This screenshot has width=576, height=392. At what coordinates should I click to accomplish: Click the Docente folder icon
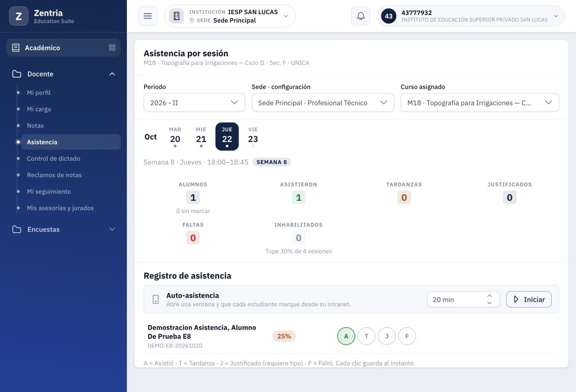click(x=17, y=74)
